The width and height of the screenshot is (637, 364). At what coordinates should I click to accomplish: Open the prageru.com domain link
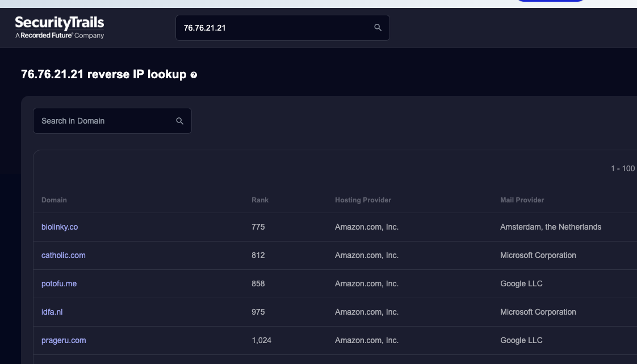64,340
